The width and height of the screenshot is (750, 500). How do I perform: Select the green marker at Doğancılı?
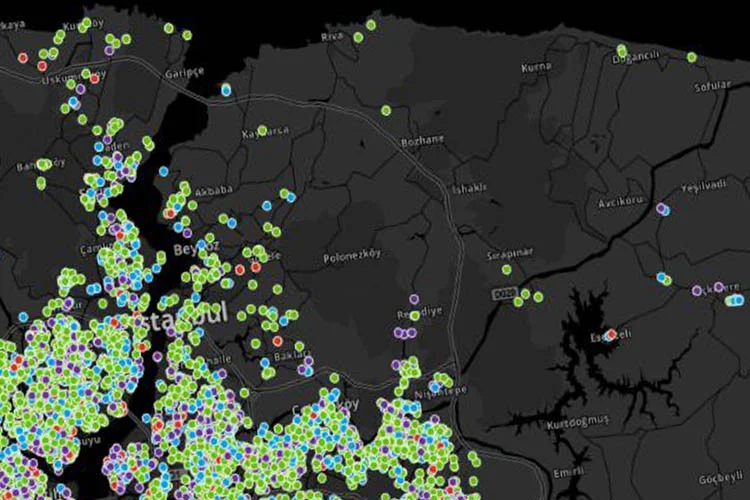click(x=622, y=51)
